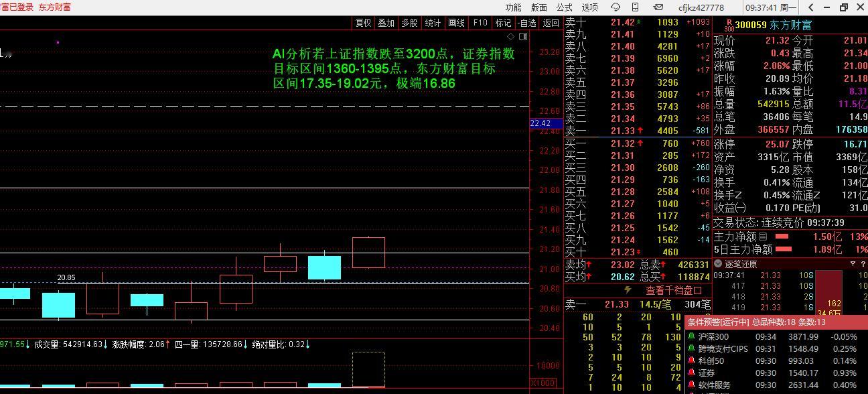868x394 pixels.
Task: Click the mobile phone icon in the title bar
Action: point(635,7)
